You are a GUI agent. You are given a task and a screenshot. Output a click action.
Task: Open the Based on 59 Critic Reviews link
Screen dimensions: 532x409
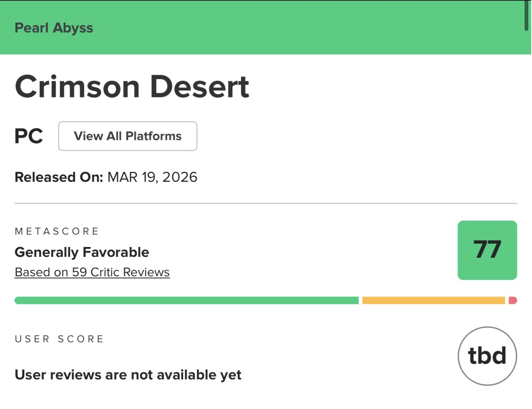(x=92, y=272)
